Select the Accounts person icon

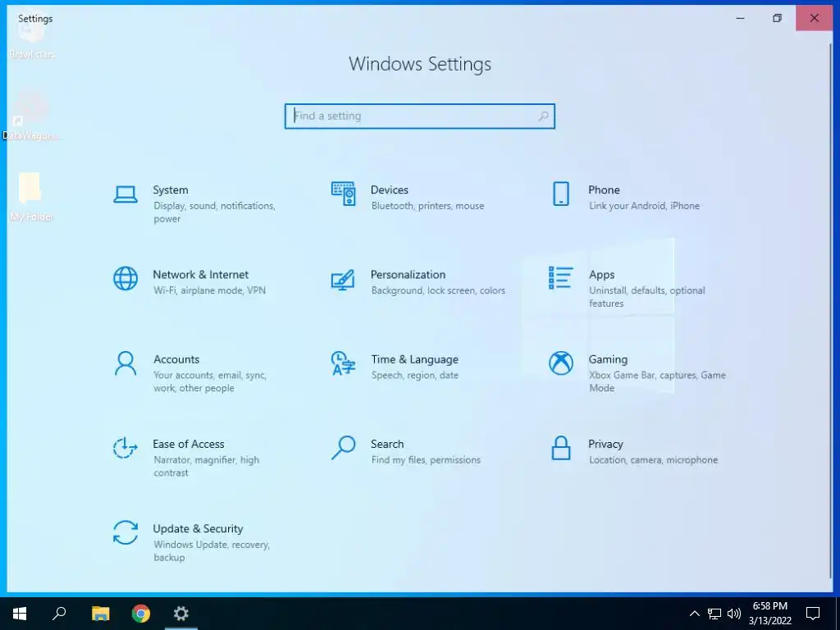coord(126,363)
